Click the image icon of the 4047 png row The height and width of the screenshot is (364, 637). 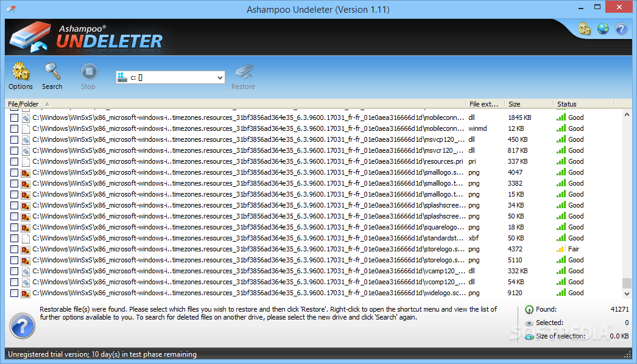26,172
